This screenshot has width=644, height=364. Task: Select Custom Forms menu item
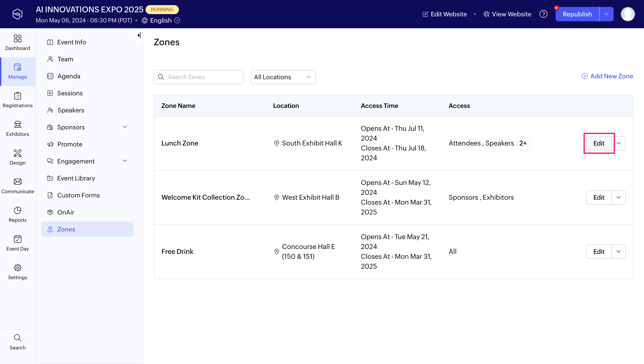[x=78, y=195]
